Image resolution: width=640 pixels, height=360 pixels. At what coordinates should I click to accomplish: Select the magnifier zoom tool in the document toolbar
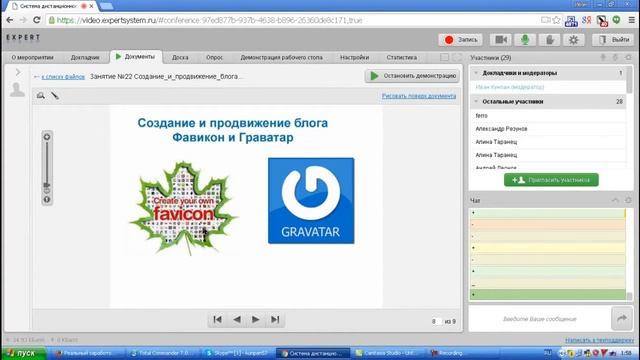click(x=41, y=96)
